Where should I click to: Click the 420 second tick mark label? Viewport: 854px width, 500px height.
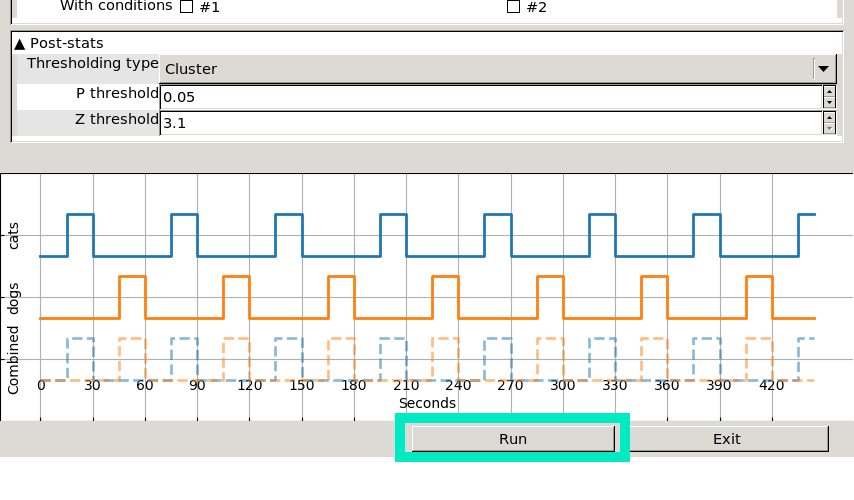tap(772, 386)
